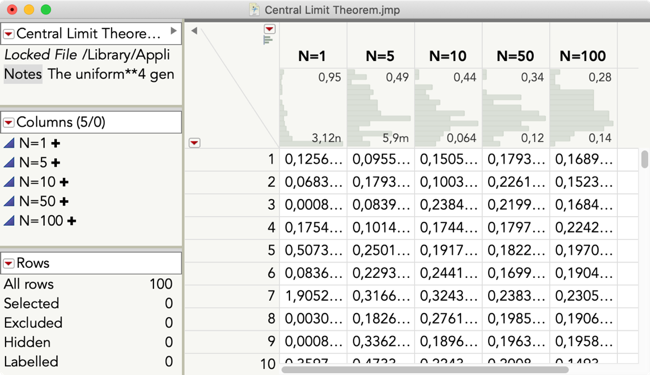The image size is (650, 375).
Task: Click the Hidden rows entry
Action: tap(88, 342)
